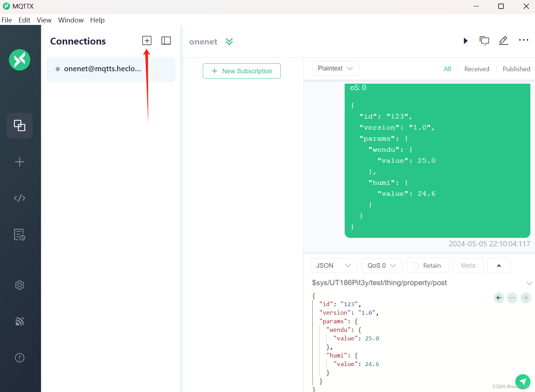Go to next payload with right arrow
The width and height of the screenshot is (535, 392).
(x=526, y=298)
